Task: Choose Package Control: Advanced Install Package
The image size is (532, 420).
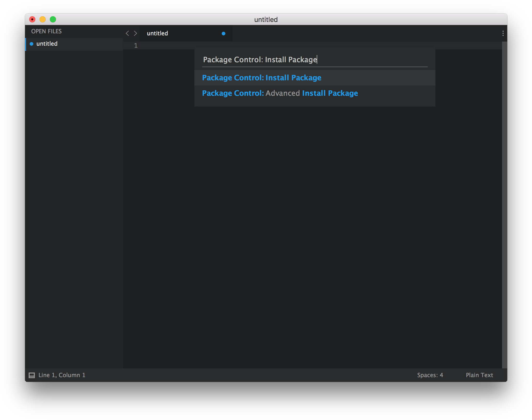Action: pyautogui.click(x=280, y=93)
